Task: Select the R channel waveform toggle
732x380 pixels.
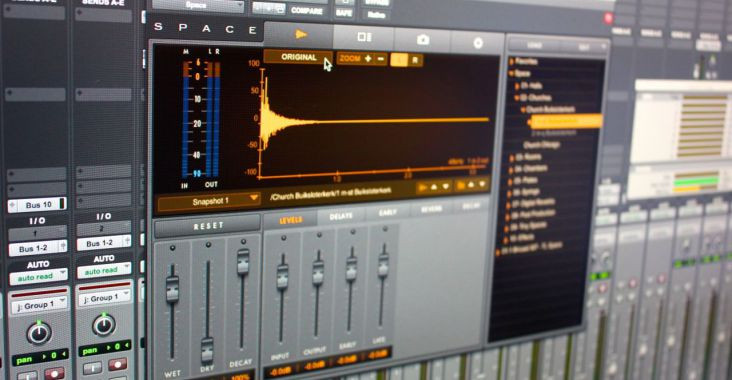Action: (x=415, y=60)
